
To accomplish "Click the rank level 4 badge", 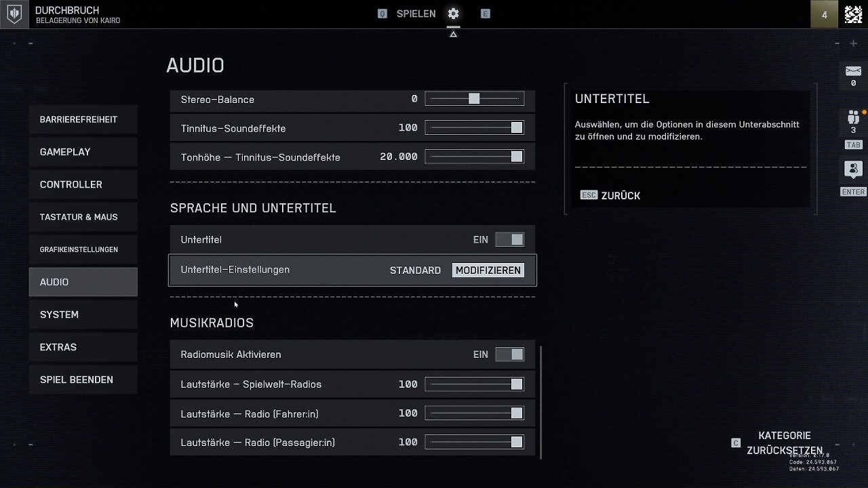I will pos(825,14).
